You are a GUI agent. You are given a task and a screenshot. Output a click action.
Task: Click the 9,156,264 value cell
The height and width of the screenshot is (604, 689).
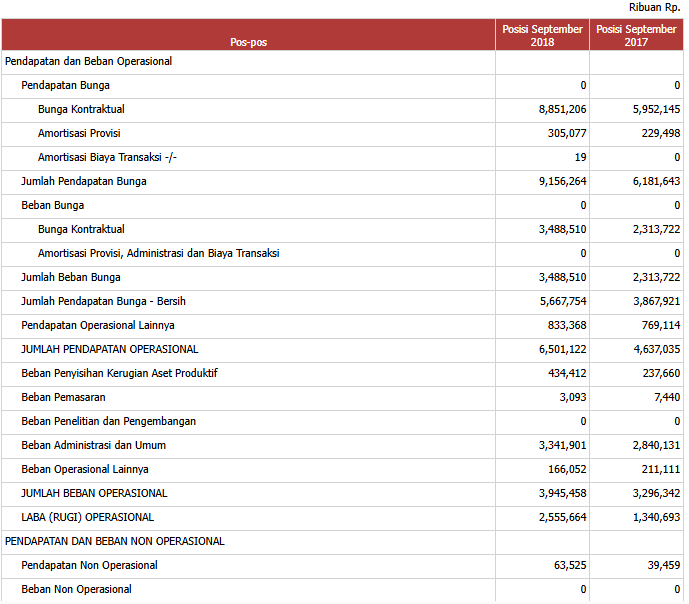(562, 181)
